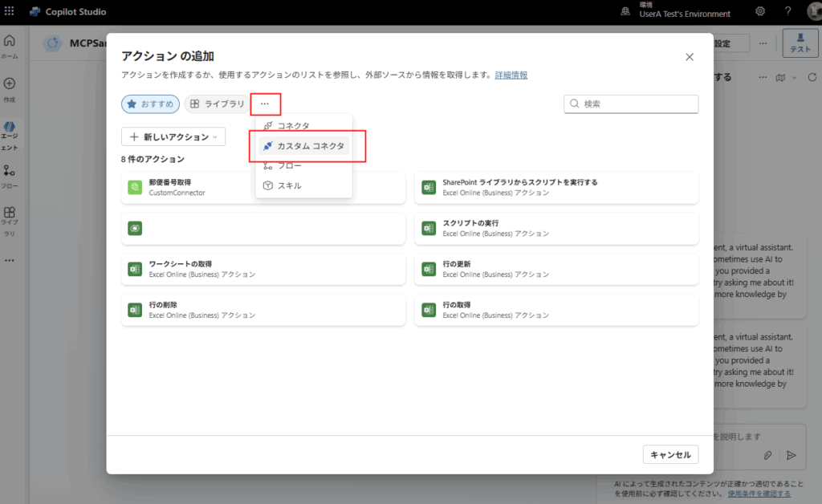Send the test chat message
This screenshot has height=504, width=822.
(x=791, y=455)
